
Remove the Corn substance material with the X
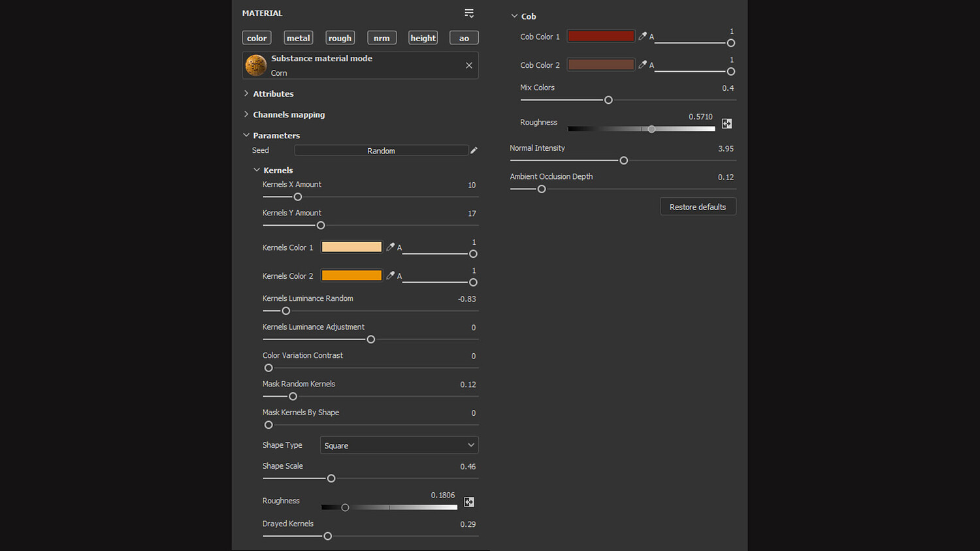point(469,65)
